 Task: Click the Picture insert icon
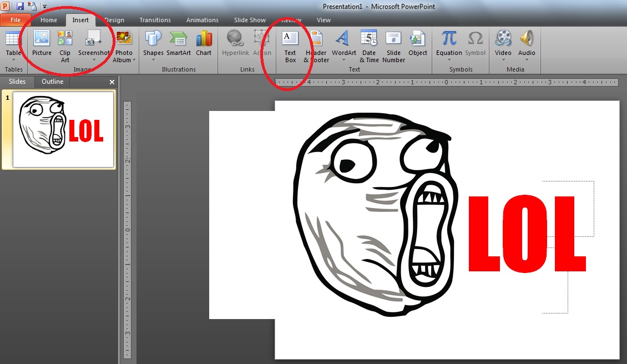tap(42, 38)
